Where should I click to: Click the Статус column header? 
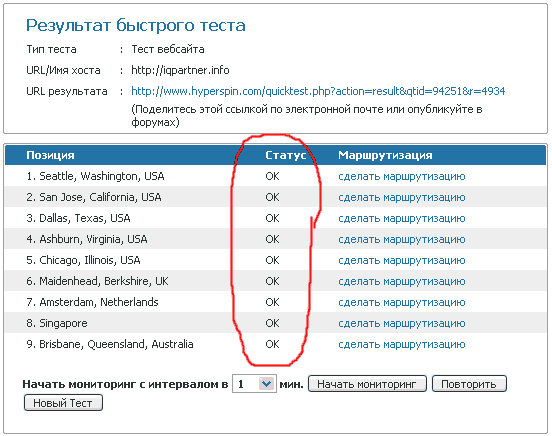[286, 155]
